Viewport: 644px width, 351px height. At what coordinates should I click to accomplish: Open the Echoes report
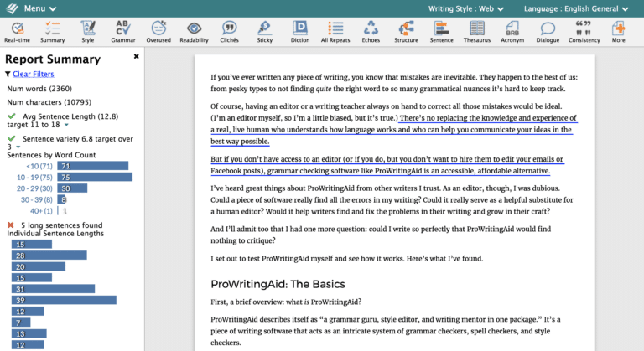pos(371,32)
